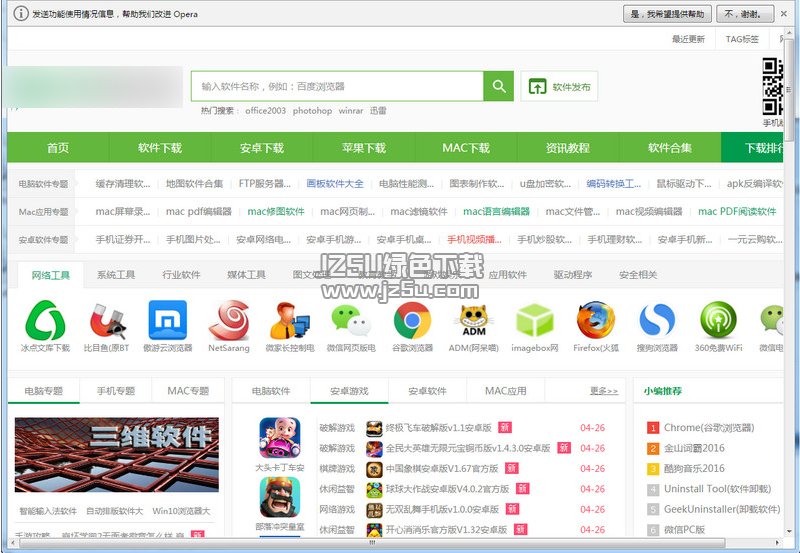Screen dimensions: 800x553
Task: Open the 360免费WiFi icon
Action: click(x=718, y=320)
